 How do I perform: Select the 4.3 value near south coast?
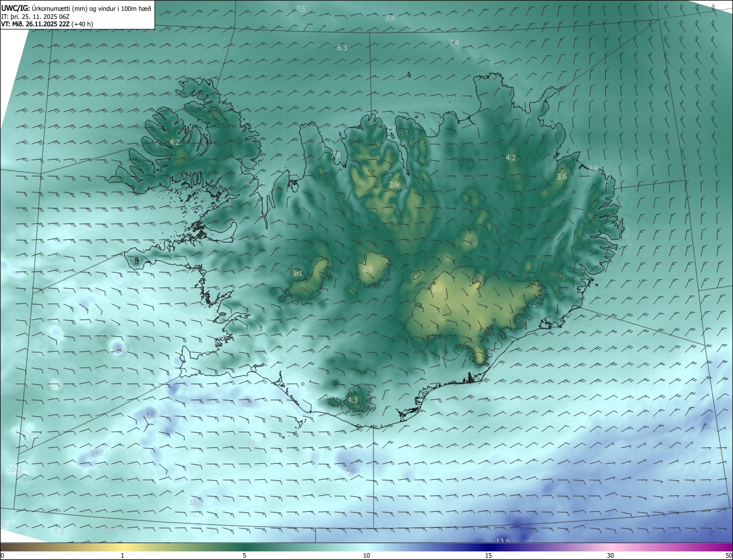[x=352, y=400]
